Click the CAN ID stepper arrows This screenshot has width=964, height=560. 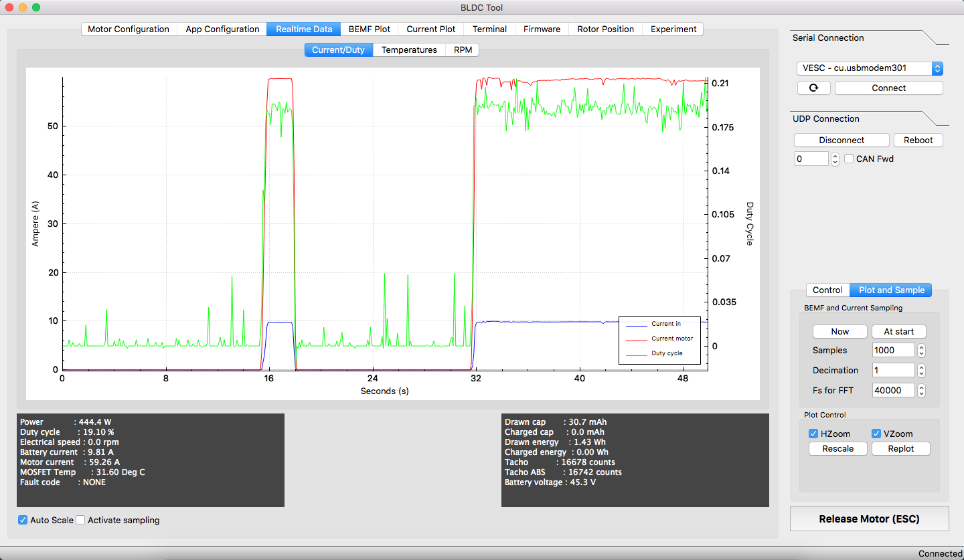(835, 159)
